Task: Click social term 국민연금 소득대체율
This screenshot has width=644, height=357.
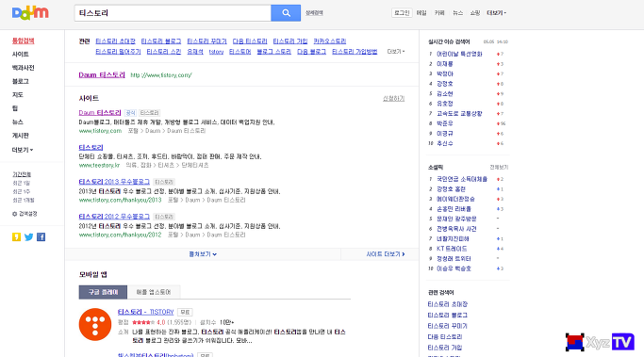Action: (462, 179)
